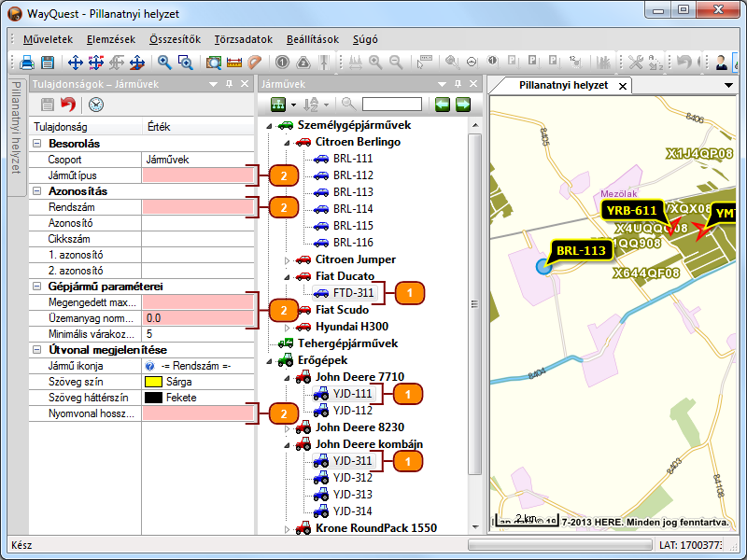Open the Törzsadatok menu
Screen dimensions: 747x560
pos(243,39)
